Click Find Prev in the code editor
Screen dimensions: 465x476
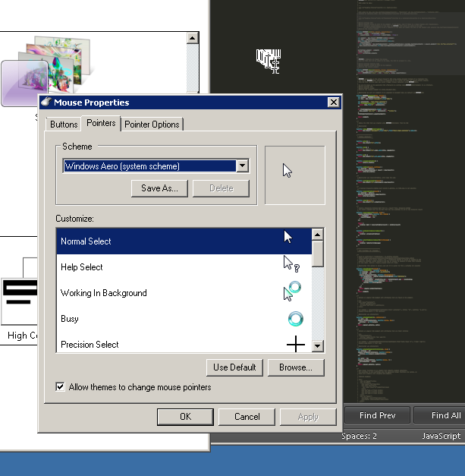click(377, 415)
